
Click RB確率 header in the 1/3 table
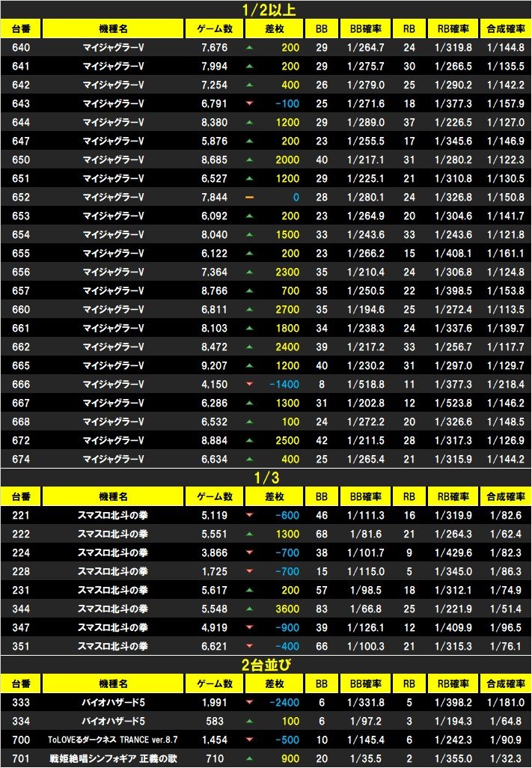[x=453, y=496]
